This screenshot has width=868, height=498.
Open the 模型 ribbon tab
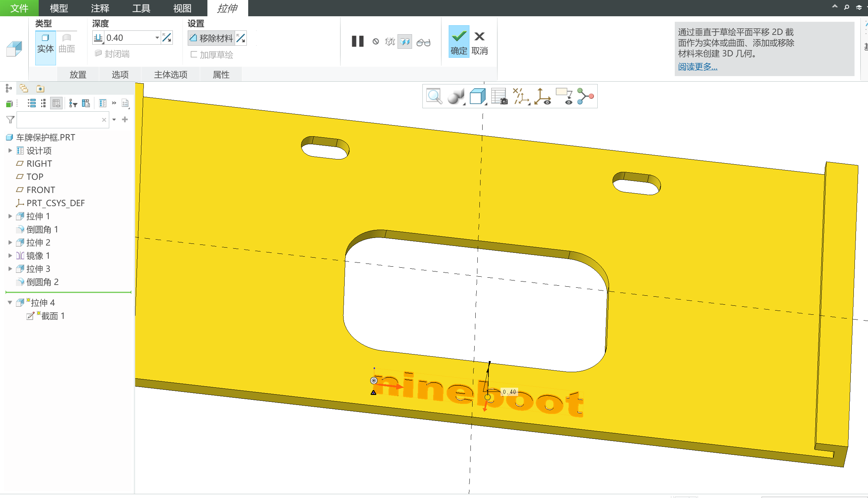tap(59, 8)
